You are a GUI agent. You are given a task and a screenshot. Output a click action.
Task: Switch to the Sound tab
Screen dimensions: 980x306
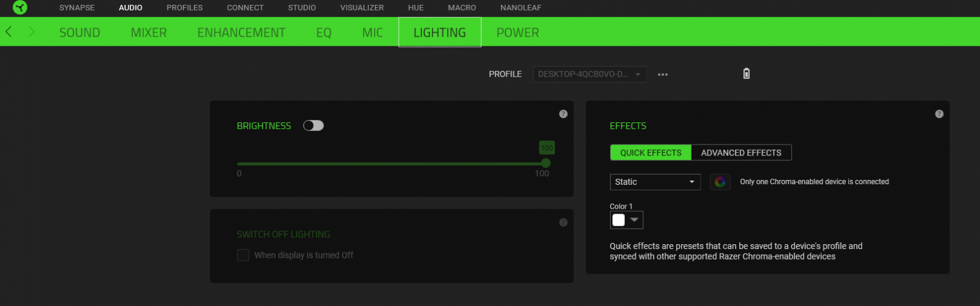80,32
